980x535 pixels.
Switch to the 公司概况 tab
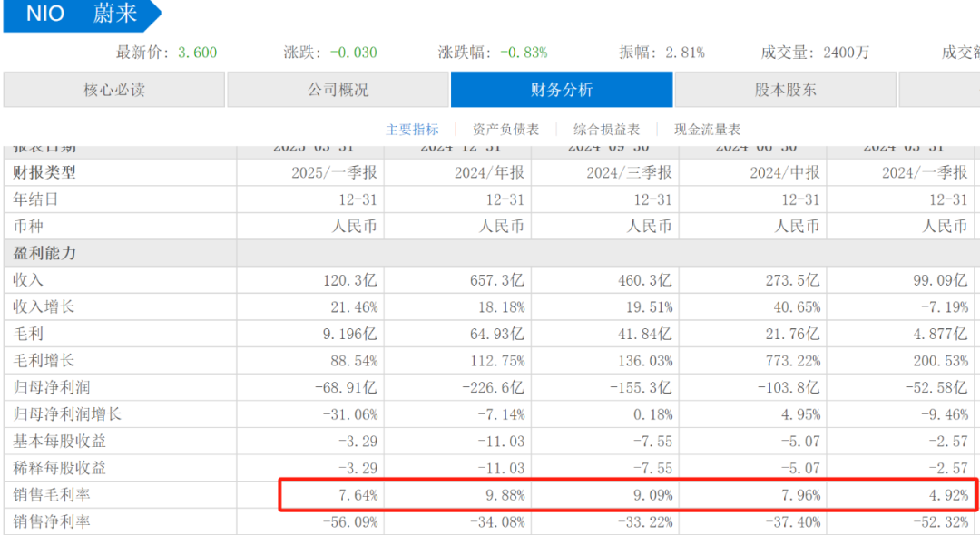pos(338,90)
